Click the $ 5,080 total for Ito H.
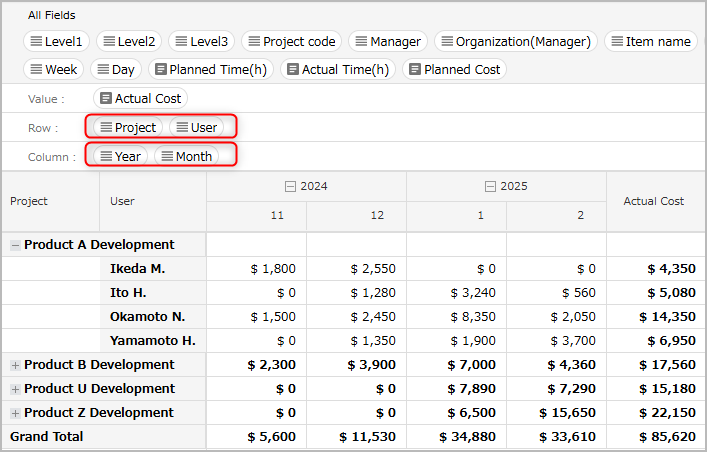This screenshot has width=707, height=452. point(656,293)
